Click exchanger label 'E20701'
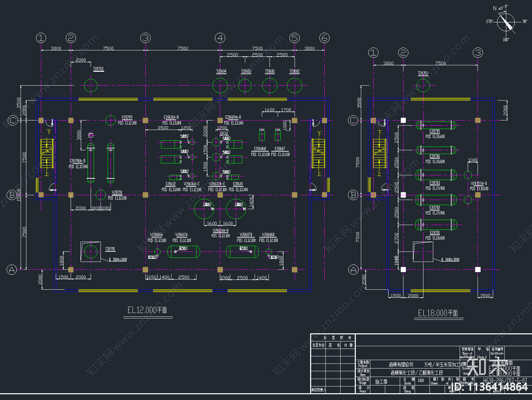This screenshot has height=400, width=532. click(x=435, y=233)
